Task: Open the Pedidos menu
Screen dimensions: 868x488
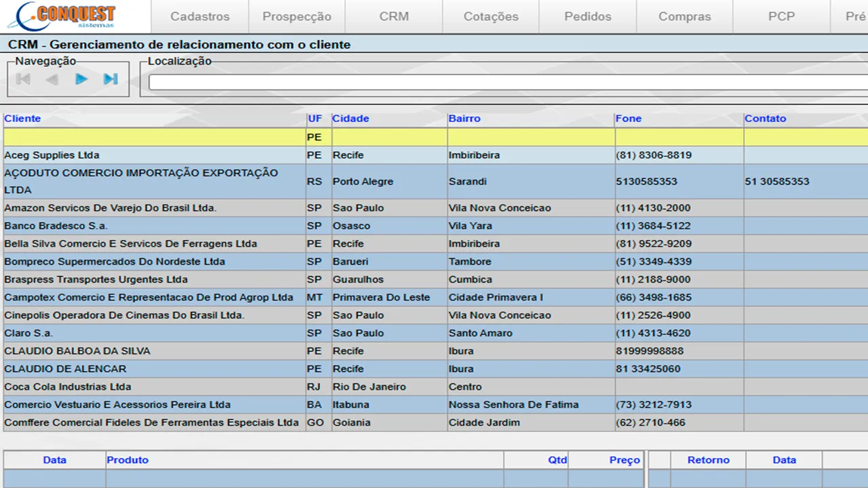Action: [588, 16]
